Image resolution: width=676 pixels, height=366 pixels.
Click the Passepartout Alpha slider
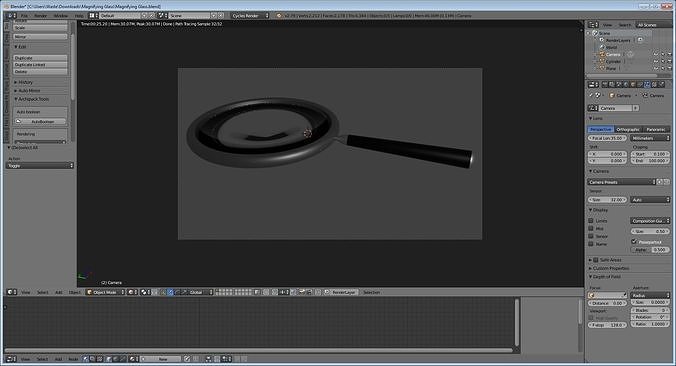[x=650, y=250]
